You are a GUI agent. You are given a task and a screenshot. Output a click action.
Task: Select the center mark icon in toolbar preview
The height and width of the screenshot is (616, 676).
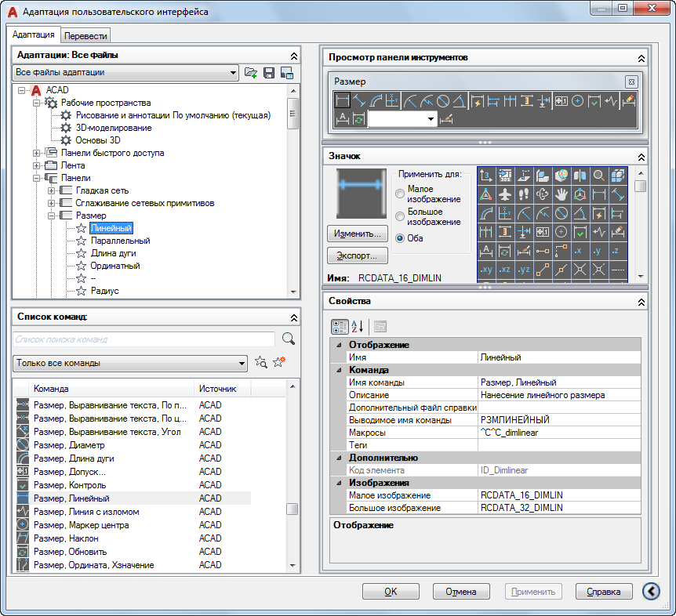pos(578,101)
